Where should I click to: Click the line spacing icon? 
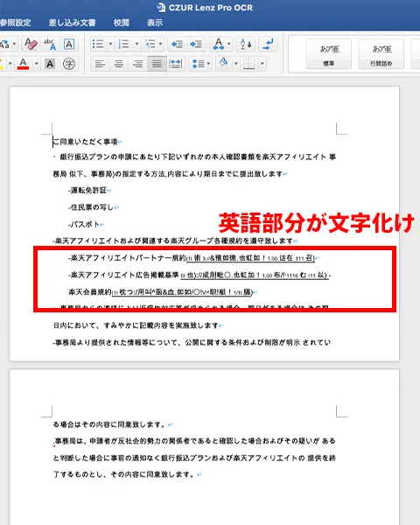click(198, 63)
